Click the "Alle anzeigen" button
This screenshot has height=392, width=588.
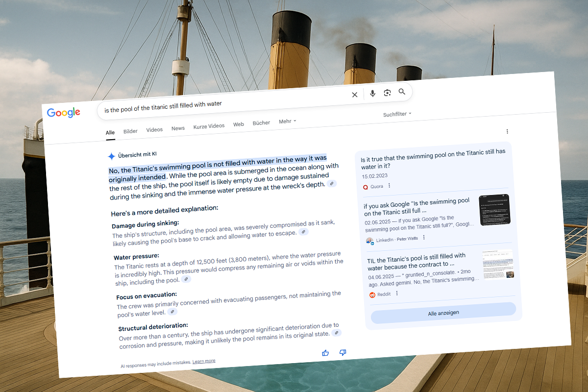(x=443, y=313)
